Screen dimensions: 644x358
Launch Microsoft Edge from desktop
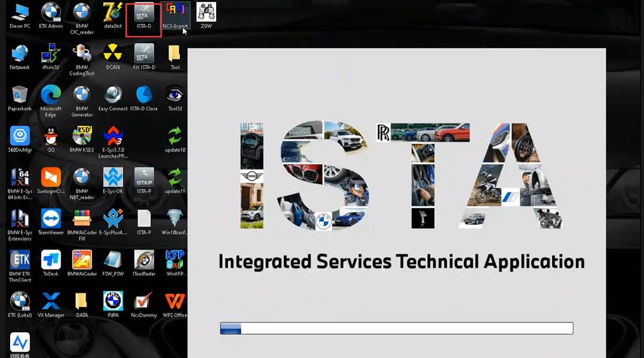point(51,101)
